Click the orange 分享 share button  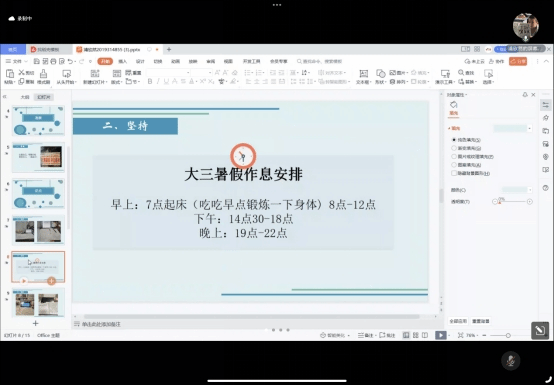pyautogui.click(x=518, y=61)
